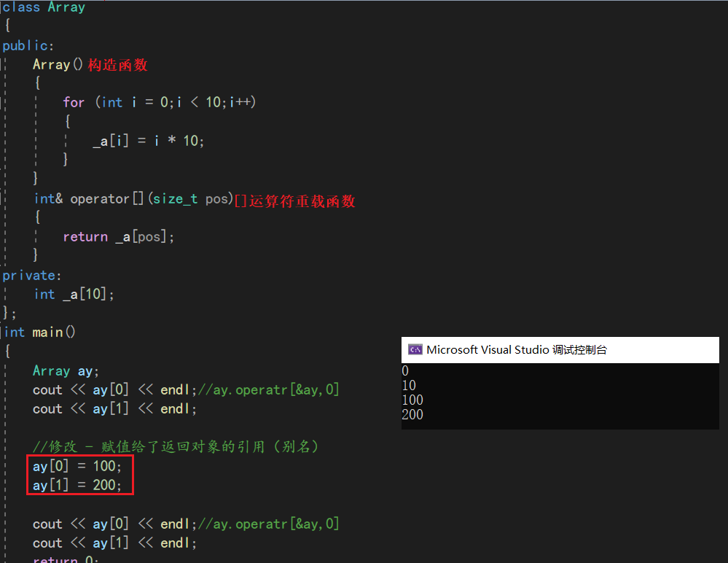The image size is (728, 563).
Task: Click the 'ay[0] = 100;' assignment
Action: click(x=77, y=466)
